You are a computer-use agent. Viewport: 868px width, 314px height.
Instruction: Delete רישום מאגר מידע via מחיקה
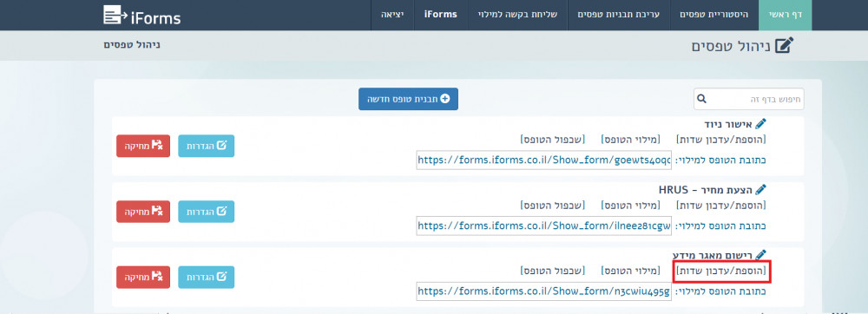coord(143,277)
